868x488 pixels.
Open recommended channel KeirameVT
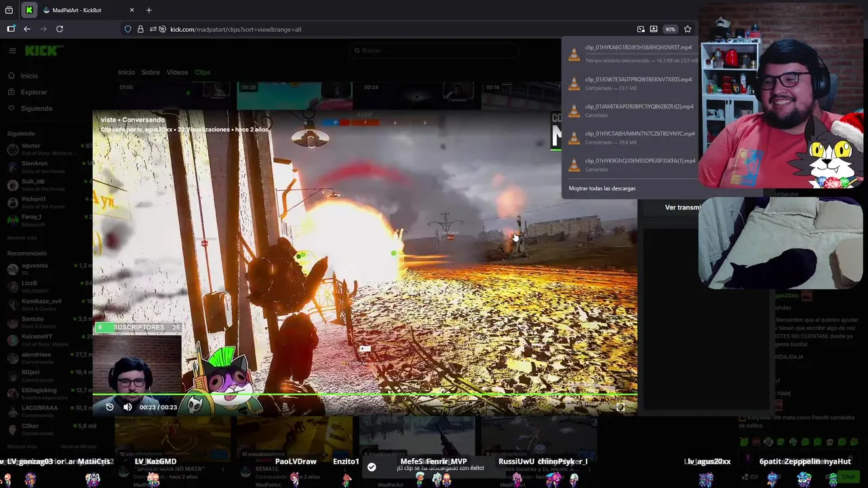click(49, 340)
